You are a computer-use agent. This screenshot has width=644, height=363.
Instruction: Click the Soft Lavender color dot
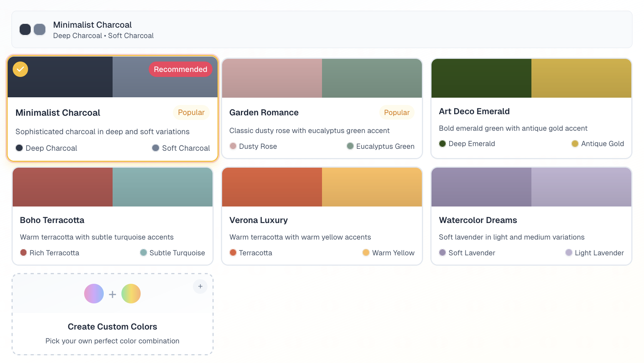tap(442, 253)
